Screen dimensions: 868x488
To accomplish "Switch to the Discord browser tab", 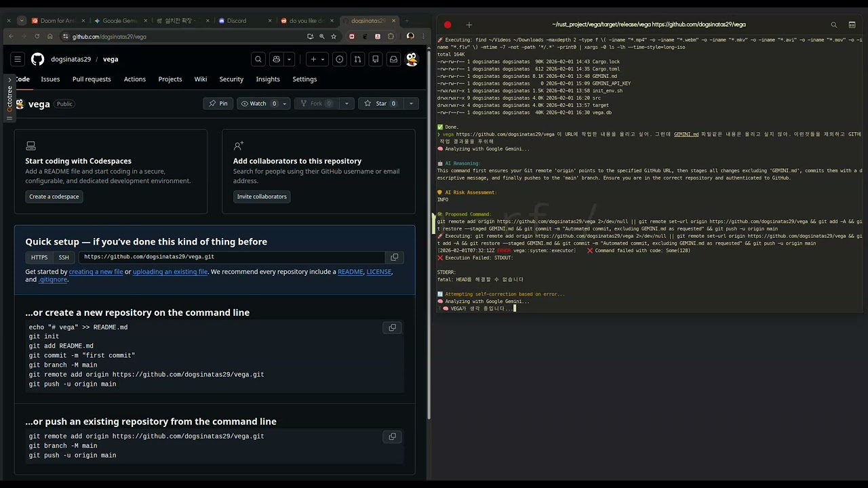I will click(x=237, y=21).
